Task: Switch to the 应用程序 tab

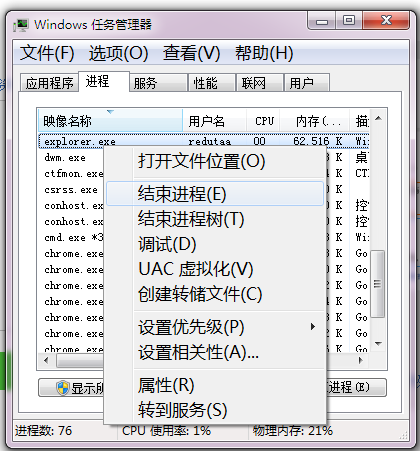Action: 49,83
